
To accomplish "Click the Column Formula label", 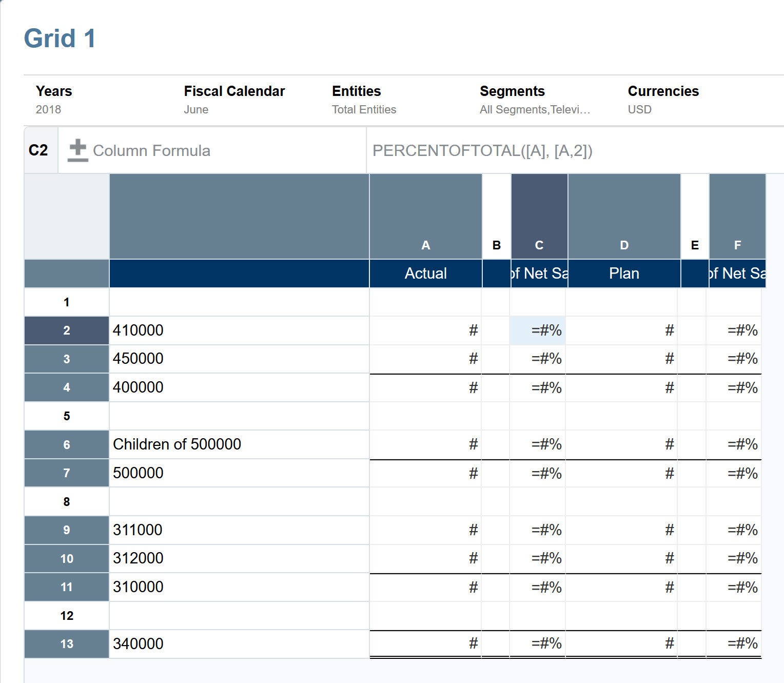I will [x=151, y=150].
